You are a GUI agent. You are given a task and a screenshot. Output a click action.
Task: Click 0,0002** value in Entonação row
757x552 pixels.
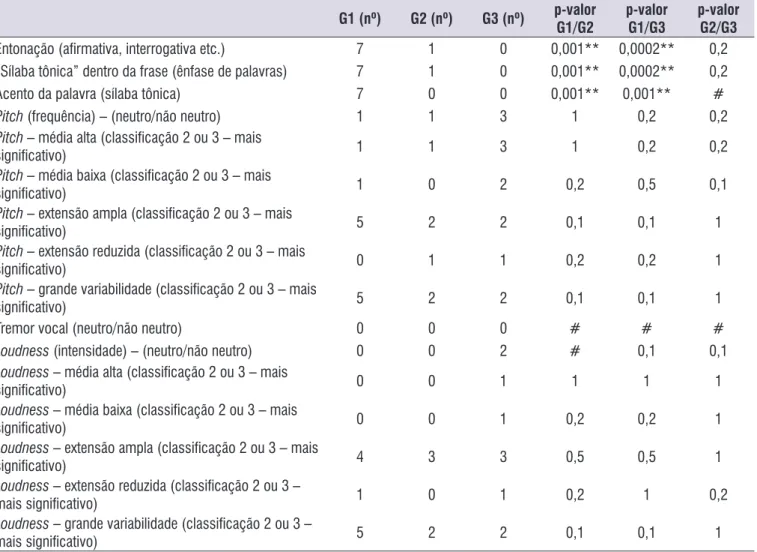[x=646, y=49]
